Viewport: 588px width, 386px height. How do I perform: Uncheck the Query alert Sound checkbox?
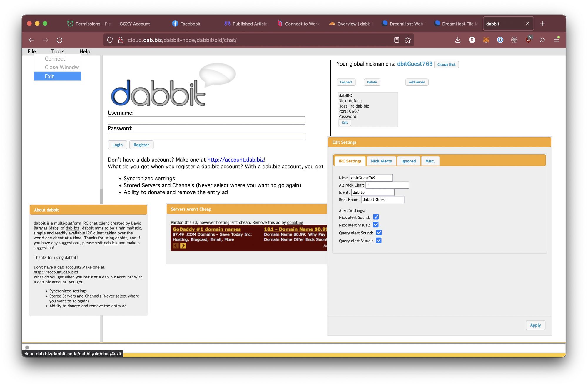click(x=379, y=233)
